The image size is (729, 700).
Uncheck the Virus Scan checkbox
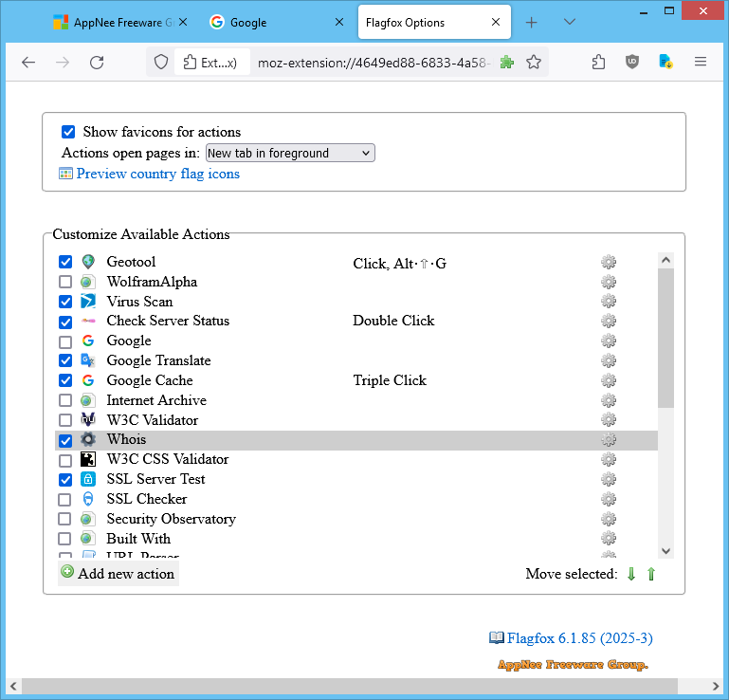coord(65,302)
